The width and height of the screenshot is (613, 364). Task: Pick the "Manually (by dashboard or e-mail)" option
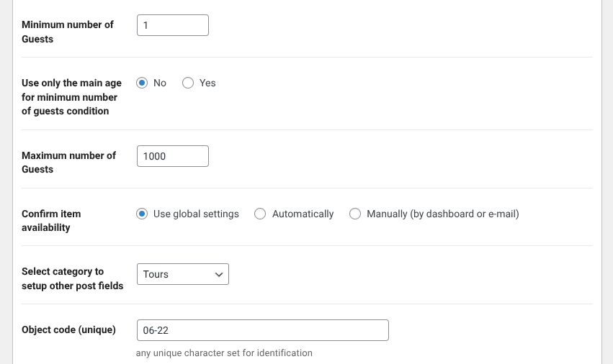tap(355, 214)
